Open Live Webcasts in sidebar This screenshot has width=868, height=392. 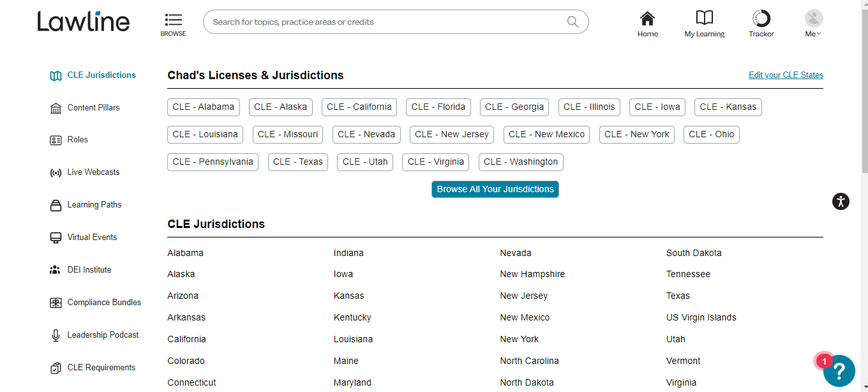[93, 172]
